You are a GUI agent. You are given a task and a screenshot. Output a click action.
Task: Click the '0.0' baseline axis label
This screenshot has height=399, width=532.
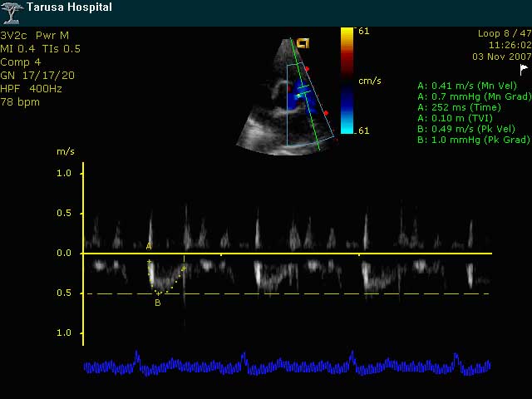tap(64, 253)
